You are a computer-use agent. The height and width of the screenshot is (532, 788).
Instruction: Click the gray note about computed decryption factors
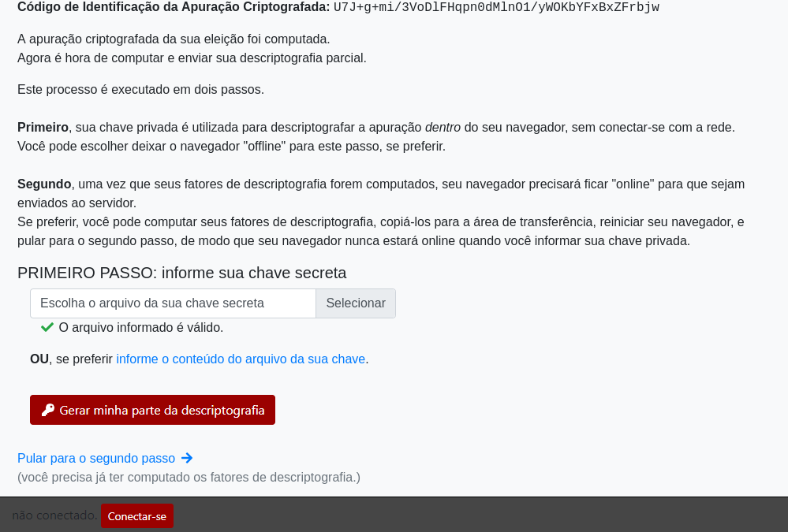click(x=189, y=478)
